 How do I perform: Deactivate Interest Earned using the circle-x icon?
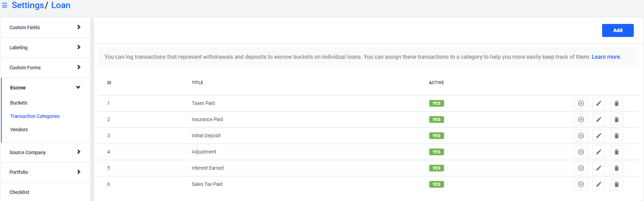click(581, 168)
